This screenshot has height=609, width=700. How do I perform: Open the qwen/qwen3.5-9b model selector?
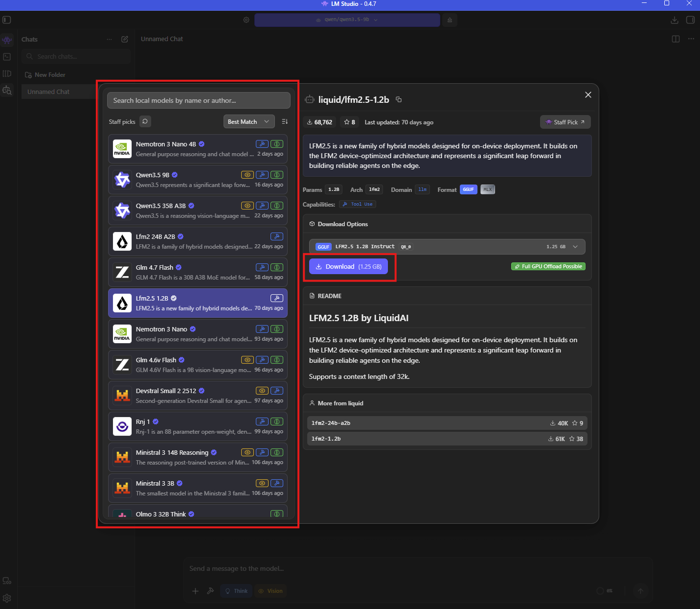tap(347, 20)
